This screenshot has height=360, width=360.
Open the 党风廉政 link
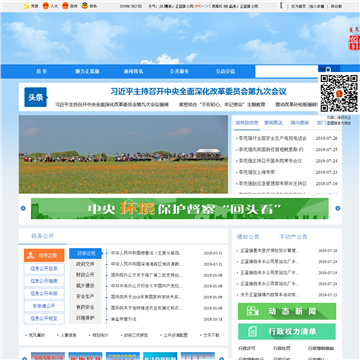tap(36, 335)
